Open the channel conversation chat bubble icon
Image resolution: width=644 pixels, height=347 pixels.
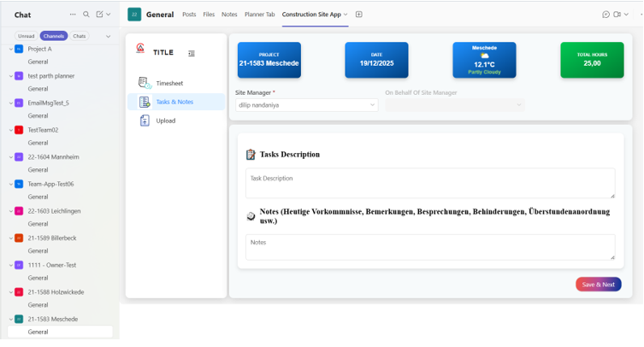point(606,15)
